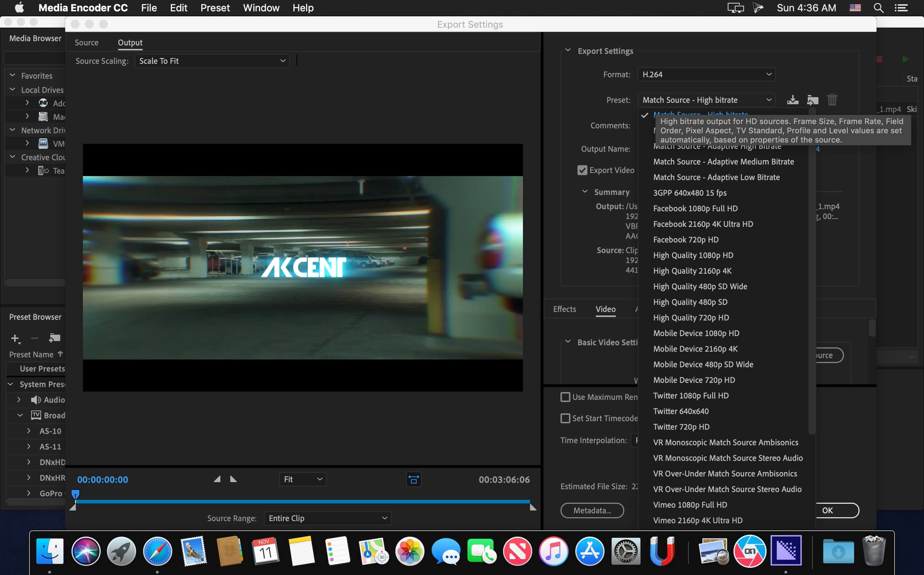Screen dimensions: 924x575
Task: Click the Metadata button
Action: click(592, 510)
